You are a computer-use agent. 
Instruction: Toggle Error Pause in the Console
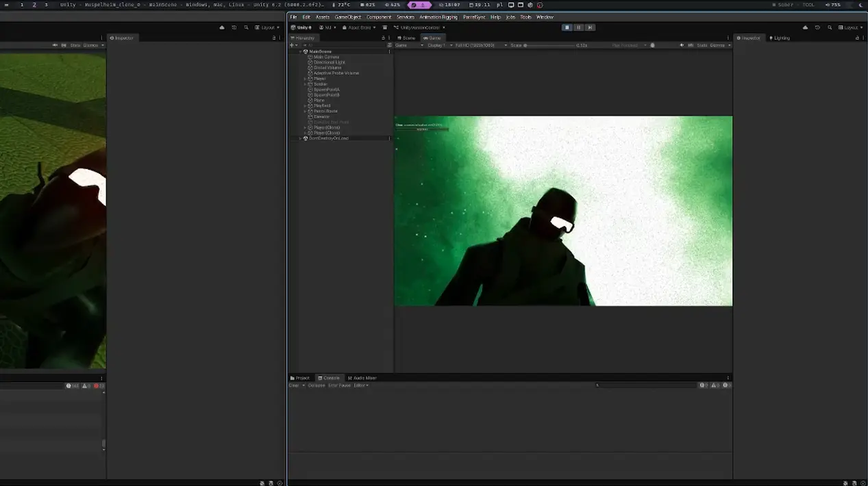click(339, 385)
